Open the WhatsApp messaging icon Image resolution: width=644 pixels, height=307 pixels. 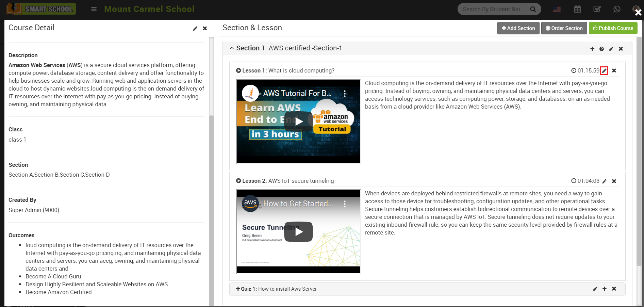[617, 9]
